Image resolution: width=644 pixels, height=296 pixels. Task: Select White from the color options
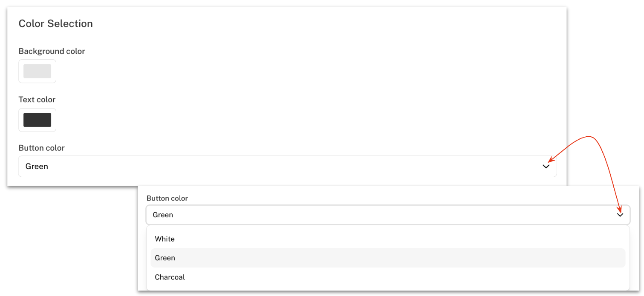[165, 239]
